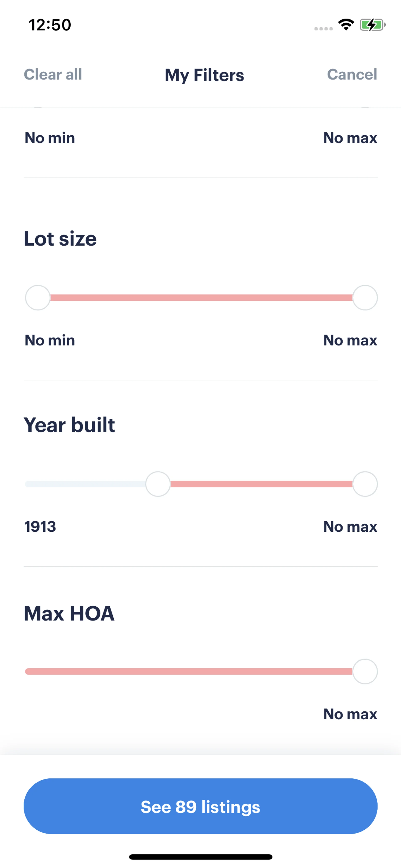Tap the Lot size No max label
The height and width of the screenshot is (868, 401).
pos(350,340)
